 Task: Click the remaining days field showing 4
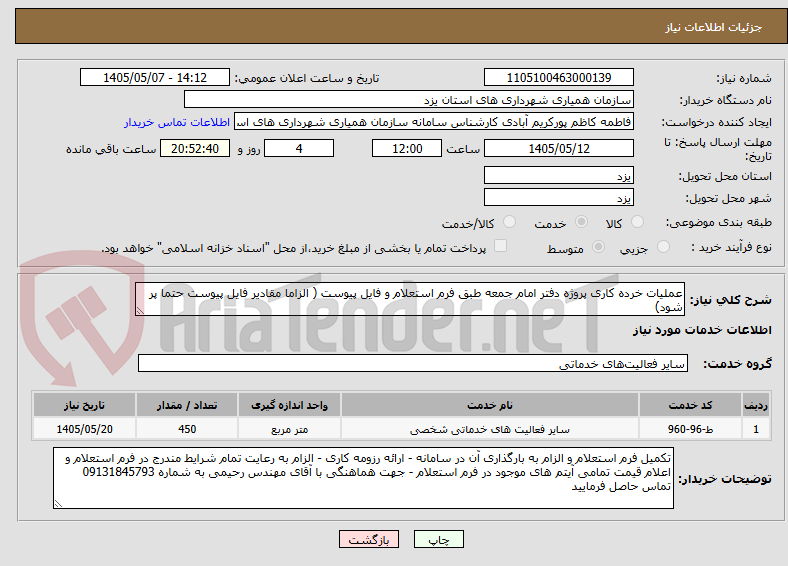299,148
